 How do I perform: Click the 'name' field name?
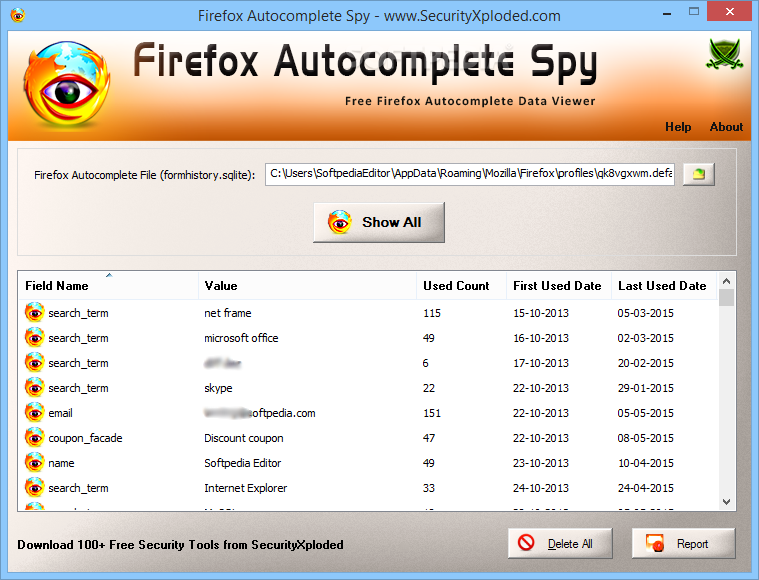[61, 463]
